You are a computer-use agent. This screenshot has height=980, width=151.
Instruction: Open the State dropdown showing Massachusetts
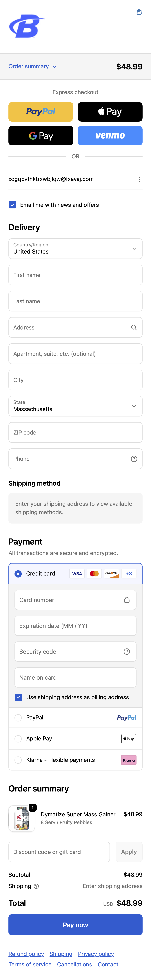coord(75,406)
